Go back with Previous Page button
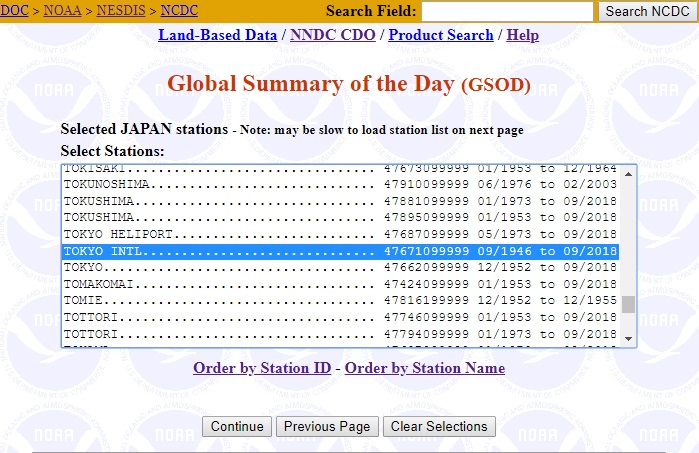 (x=327, y=427)
